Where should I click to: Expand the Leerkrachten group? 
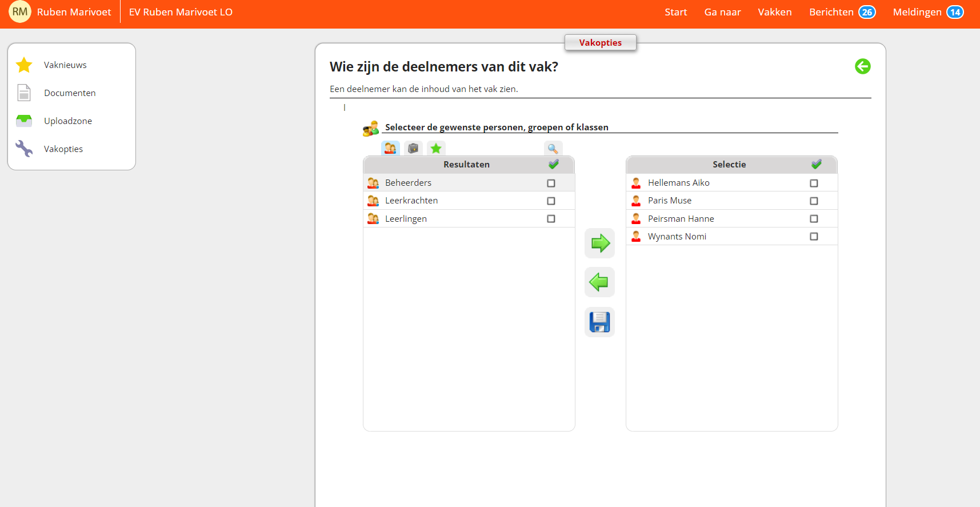click(x=411, y=201)
